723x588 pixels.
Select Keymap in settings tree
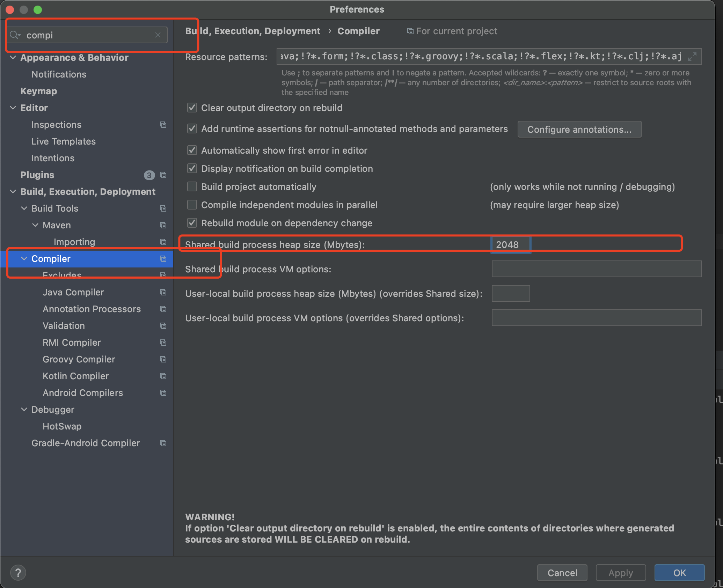[x=38, y=91]
